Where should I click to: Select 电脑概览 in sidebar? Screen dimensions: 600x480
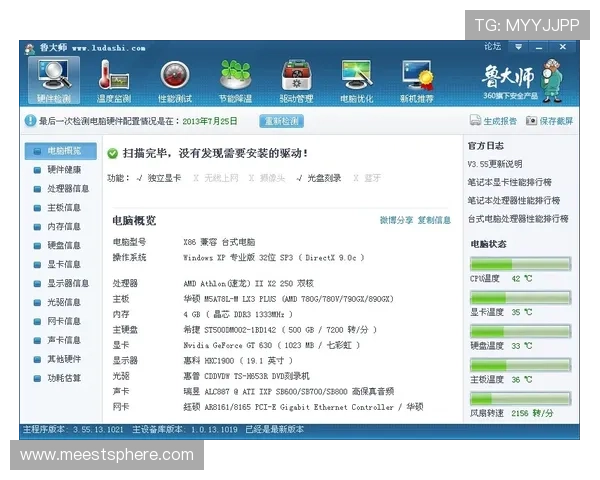tap(61, 151)
